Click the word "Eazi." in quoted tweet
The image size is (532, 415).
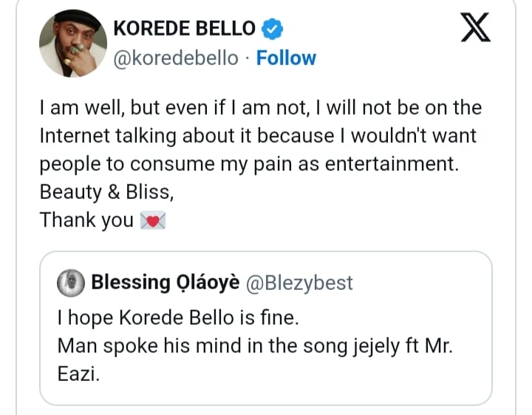coord(77,374)
